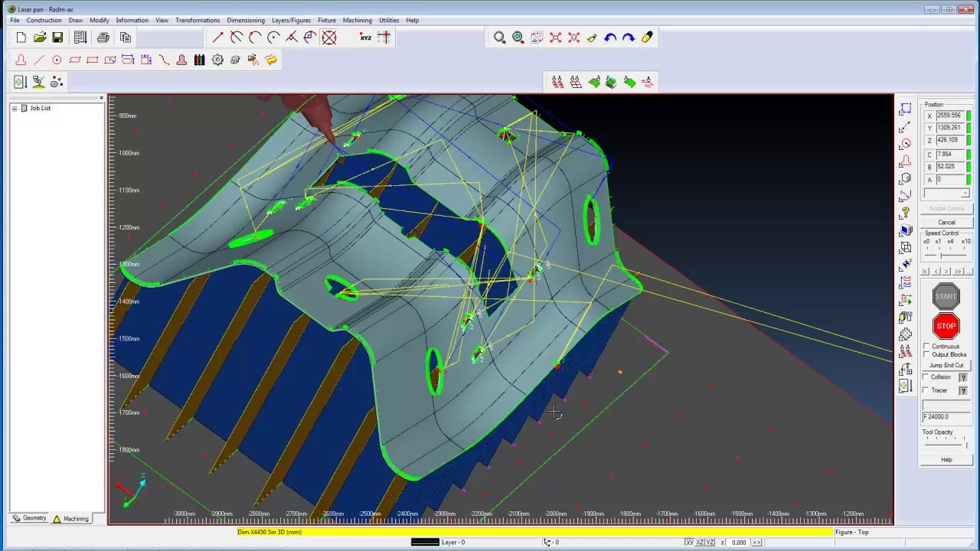This screenshot has width=980, height=551.
Task: Click the Jump End Cut button
Action: coord(946,365)
